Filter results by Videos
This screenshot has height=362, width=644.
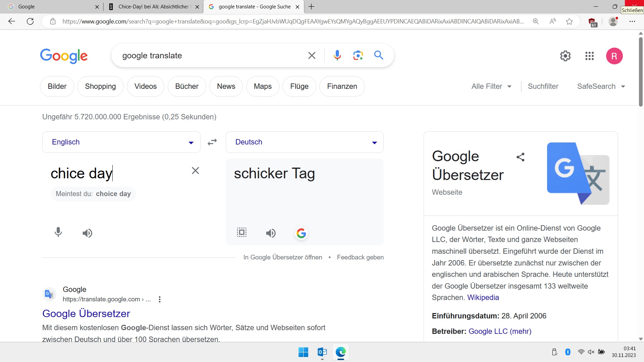click(146, 86)
